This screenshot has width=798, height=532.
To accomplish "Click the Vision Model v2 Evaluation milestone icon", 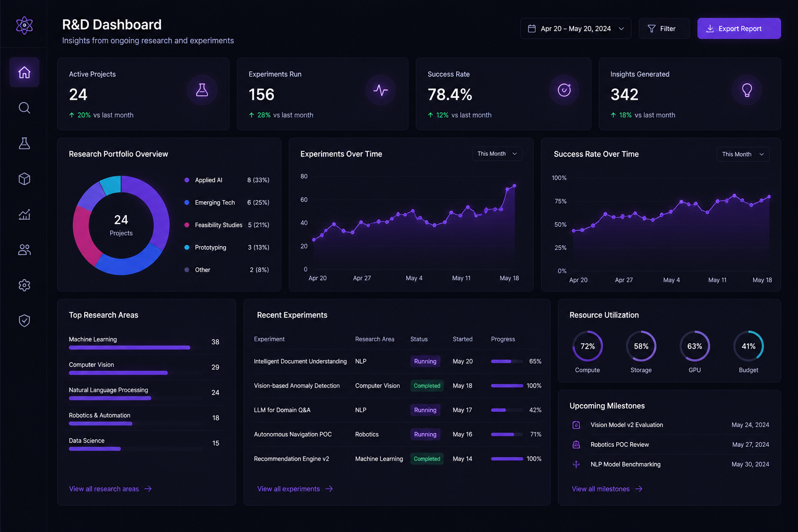I will [576, 425].
